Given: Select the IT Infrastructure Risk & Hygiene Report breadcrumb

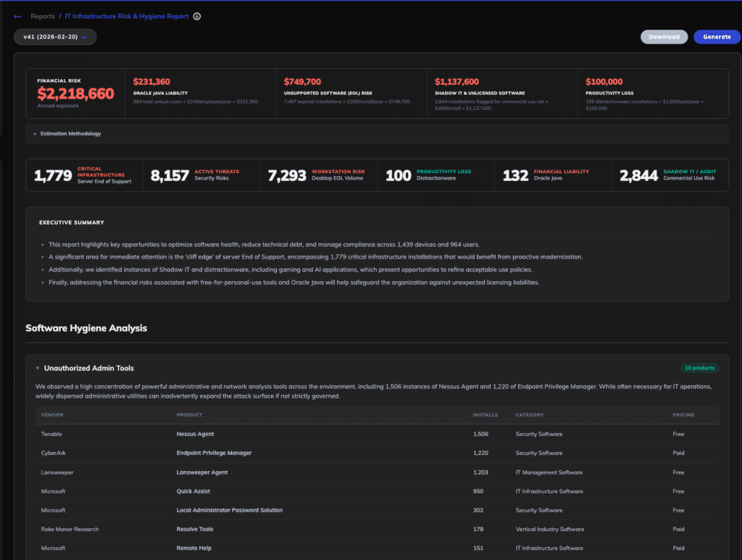Looking at the screenshot, I should click(127, 16).
